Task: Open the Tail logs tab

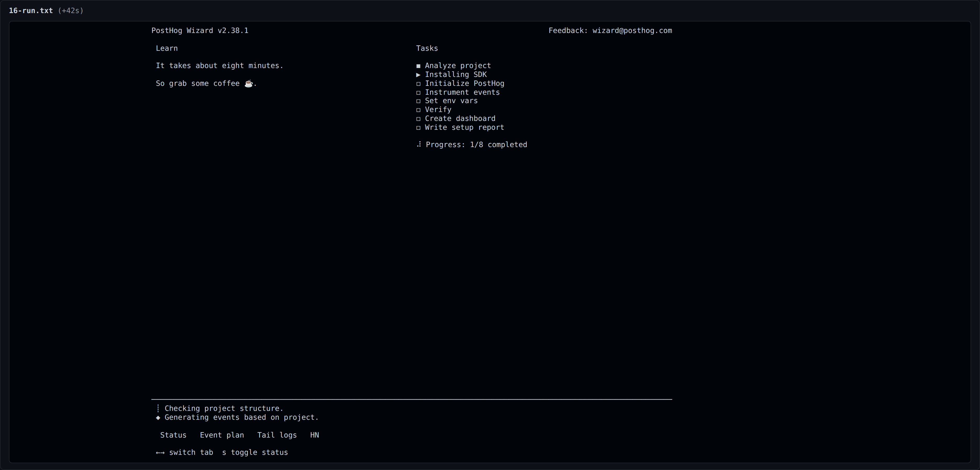Action: [277, 435]
